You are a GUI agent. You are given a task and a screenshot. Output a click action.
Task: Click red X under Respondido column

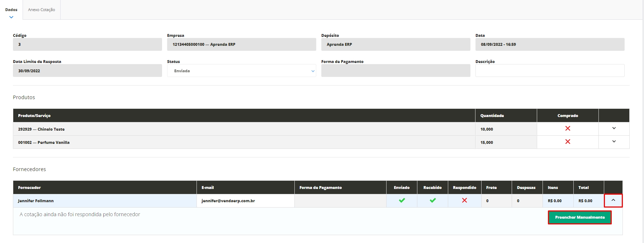[x=464, y=200]
